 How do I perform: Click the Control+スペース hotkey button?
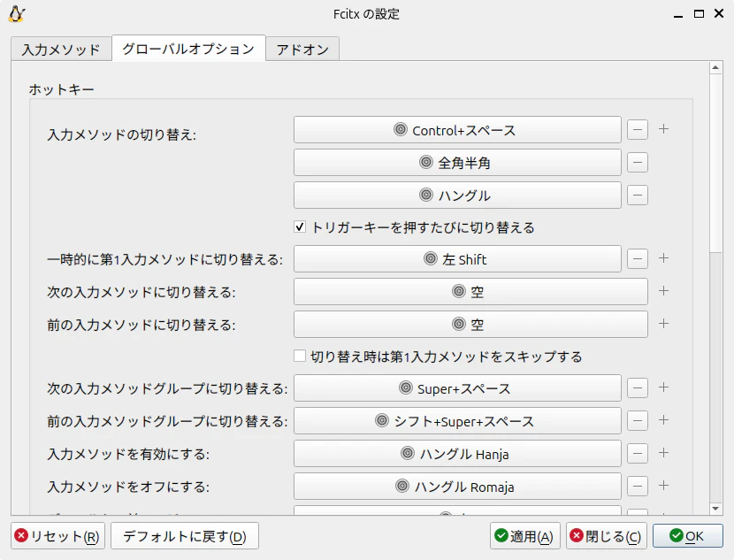457,130
